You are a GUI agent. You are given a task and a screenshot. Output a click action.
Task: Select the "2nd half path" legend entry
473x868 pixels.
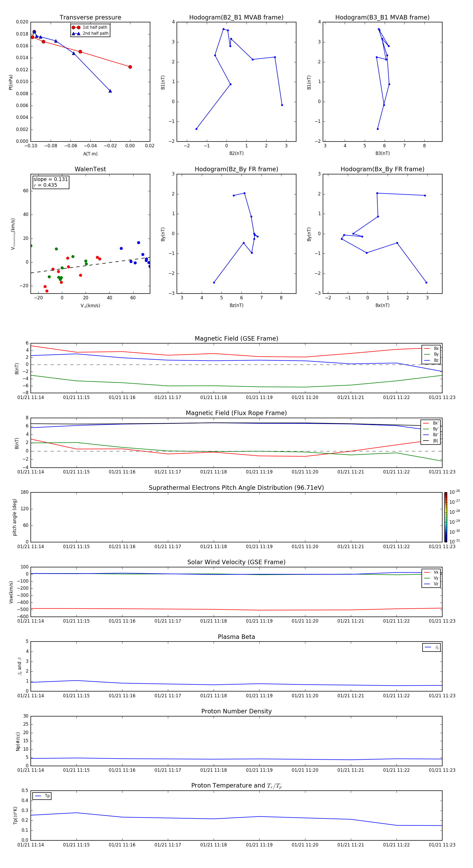(90, 33)
